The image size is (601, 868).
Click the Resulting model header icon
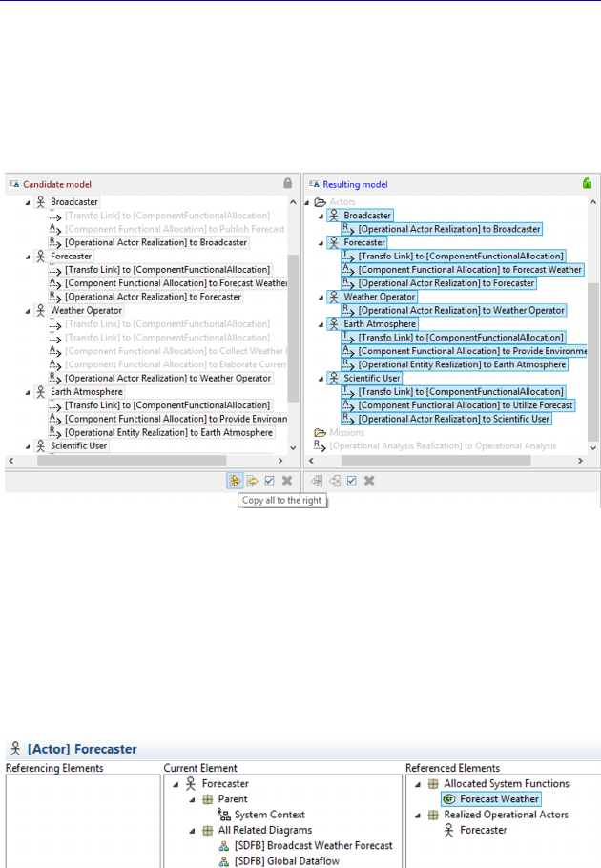314,184
